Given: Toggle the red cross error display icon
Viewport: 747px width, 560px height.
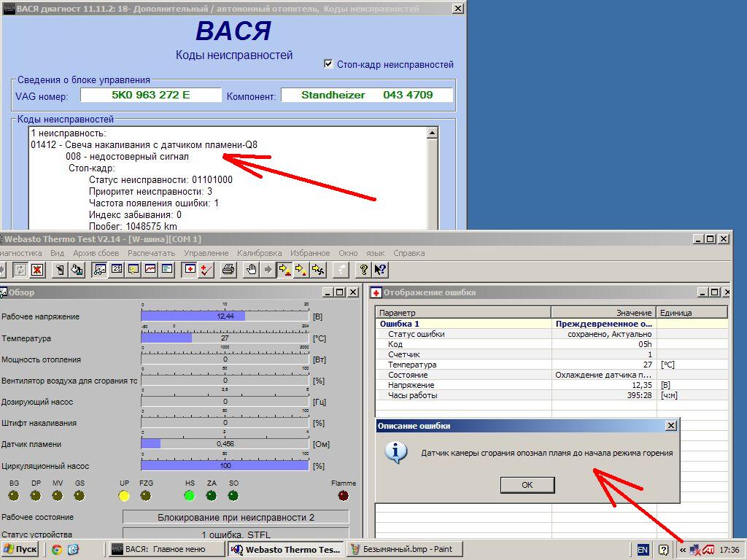Looking at the screenshot, I should tap(190, 270).
